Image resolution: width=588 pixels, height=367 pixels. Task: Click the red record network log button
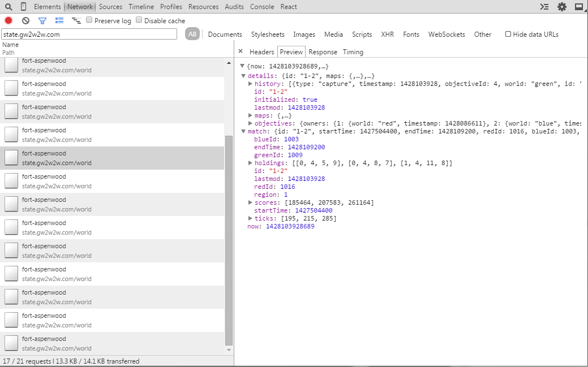[x=8, y=20]
